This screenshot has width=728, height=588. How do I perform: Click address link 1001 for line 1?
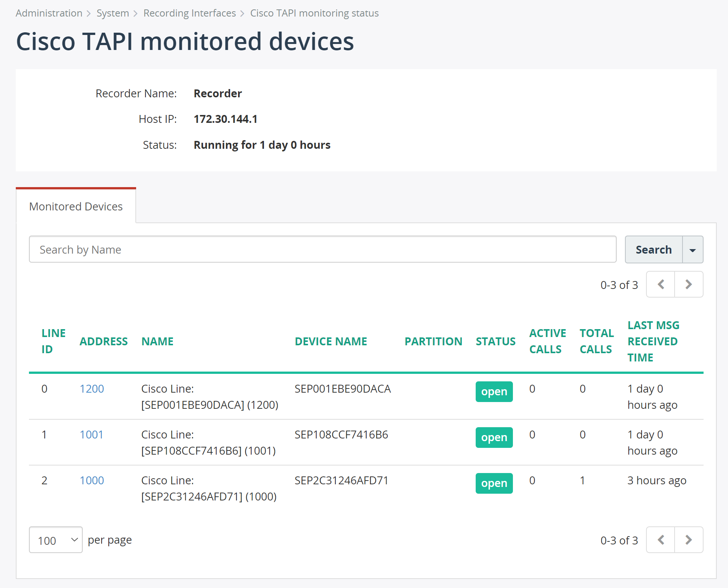[91, 434]
